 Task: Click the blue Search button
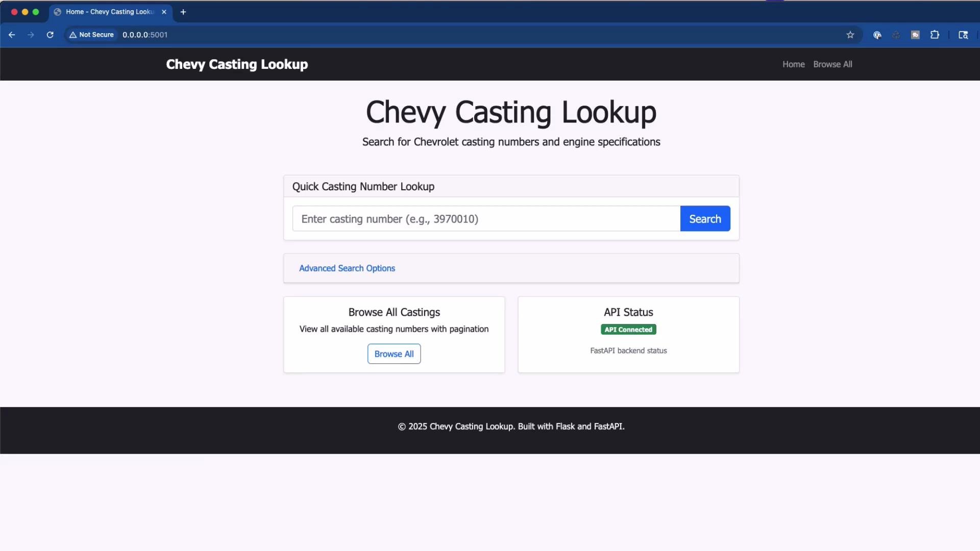pyautogui.click(x=705, y=219)
